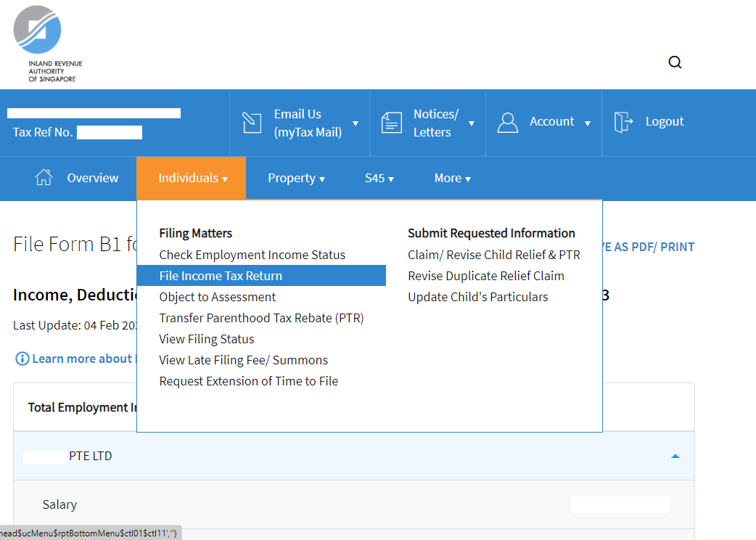756x540 pixels.
Task: Click the Account label
Action: pyautogui.click(x=552, y=121)
